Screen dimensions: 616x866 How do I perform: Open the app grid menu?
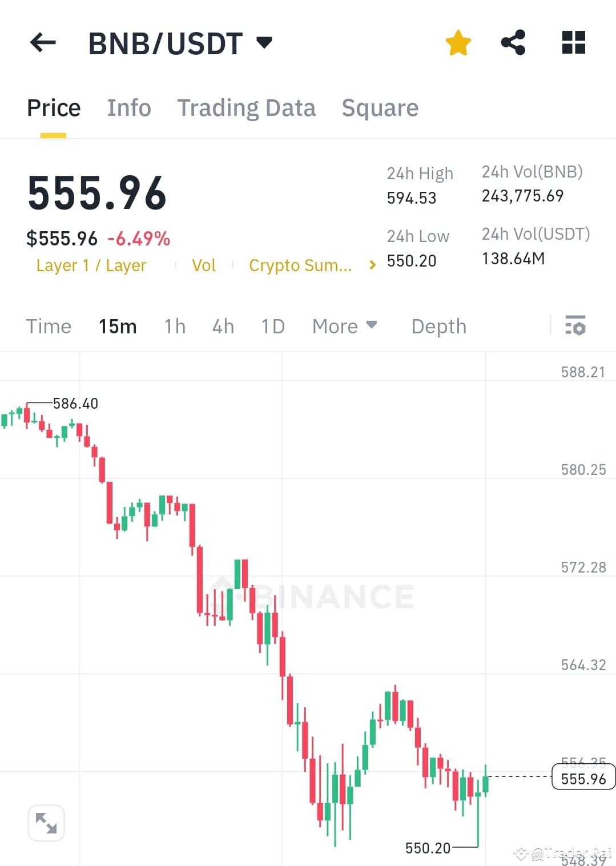[573, 42]
